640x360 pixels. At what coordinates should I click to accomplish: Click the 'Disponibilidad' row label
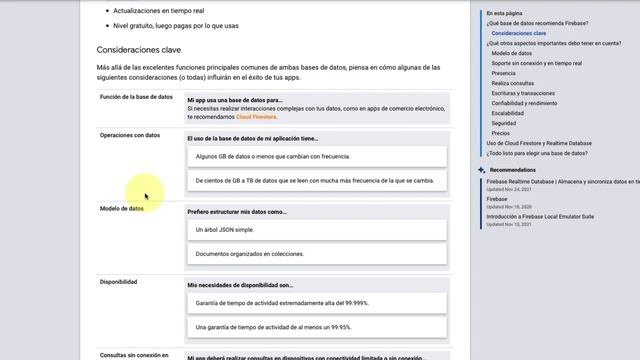118,282
